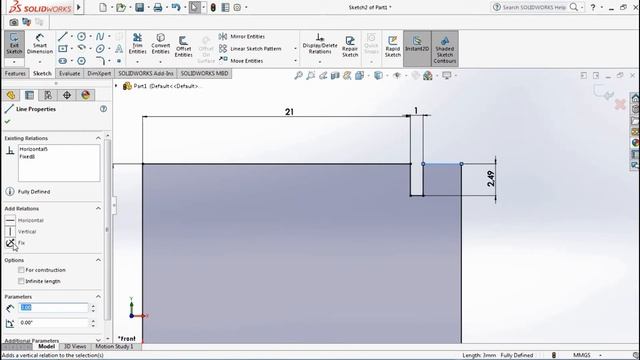Open Line Properties help icon

pyautogui.click(x=103, y=109)
